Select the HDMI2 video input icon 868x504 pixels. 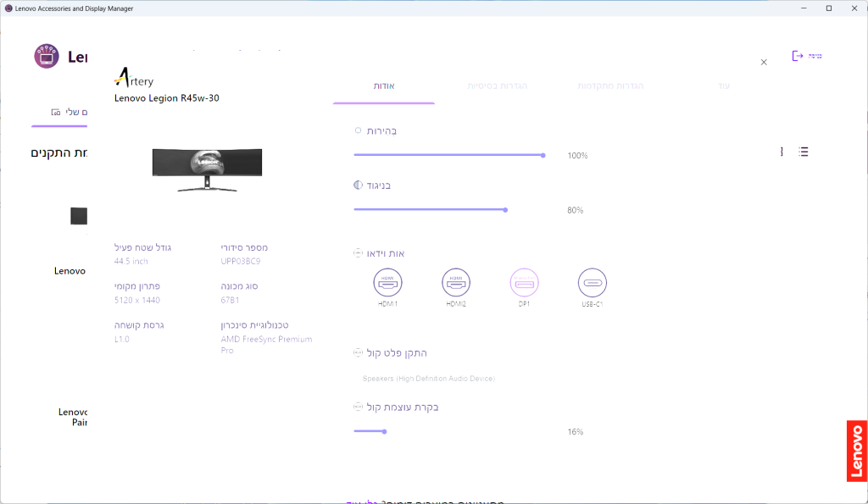point(456,282)
